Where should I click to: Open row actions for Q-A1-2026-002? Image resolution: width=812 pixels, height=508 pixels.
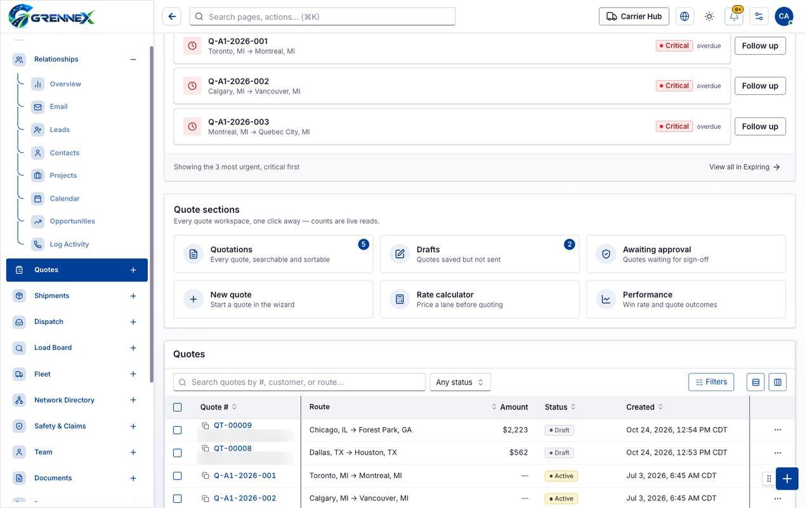pos(778,498)
